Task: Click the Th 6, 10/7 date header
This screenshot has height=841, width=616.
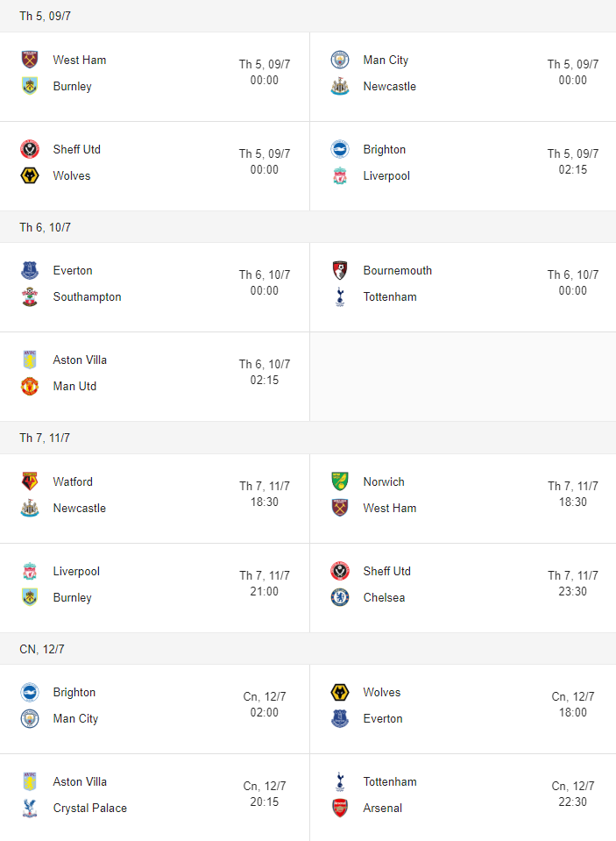Action: [x=46, y=227]
